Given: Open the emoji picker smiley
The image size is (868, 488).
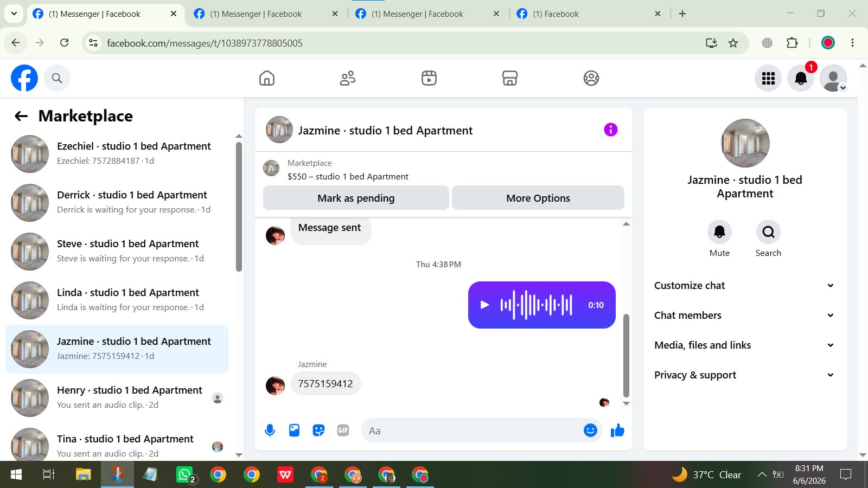Looking at the screenshot, I should pyautogui.click(x=590, y=431).
